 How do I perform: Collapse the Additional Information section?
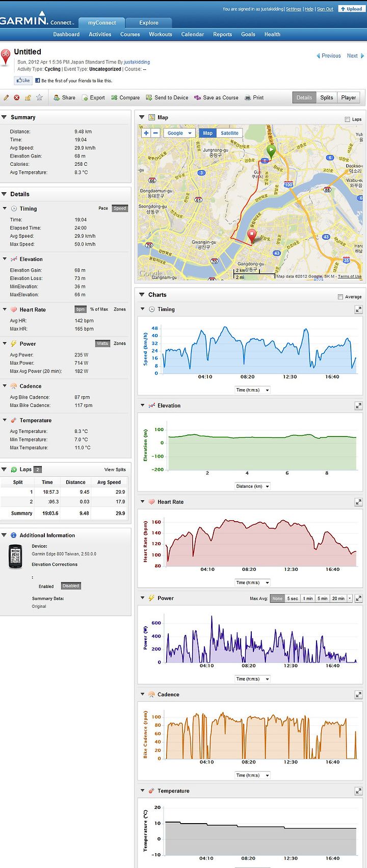(x=4, y=535)
